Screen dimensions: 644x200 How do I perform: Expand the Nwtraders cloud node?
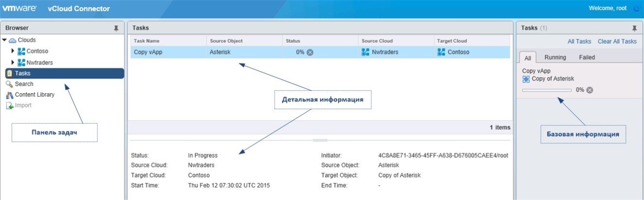tap(13, 63)
